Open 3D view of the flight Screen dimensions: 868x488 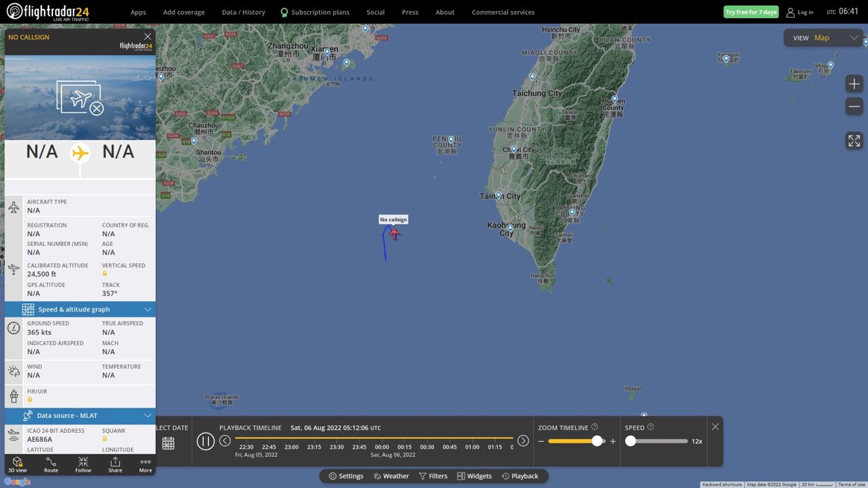[x=17, y=465]
